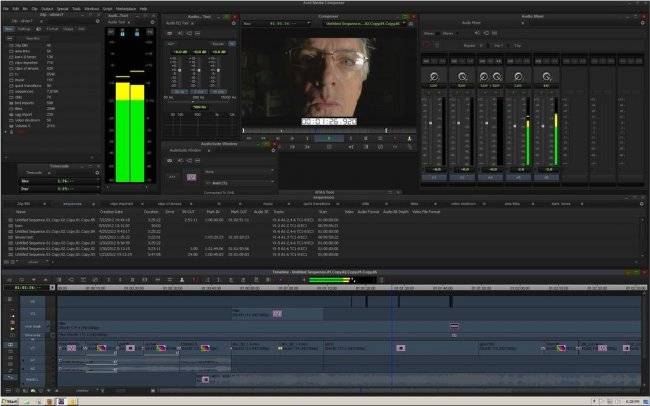Viewport: 650px width, 406px height.
Task: Toggle second blue channel button in Audio Tool
Action: 137,32
